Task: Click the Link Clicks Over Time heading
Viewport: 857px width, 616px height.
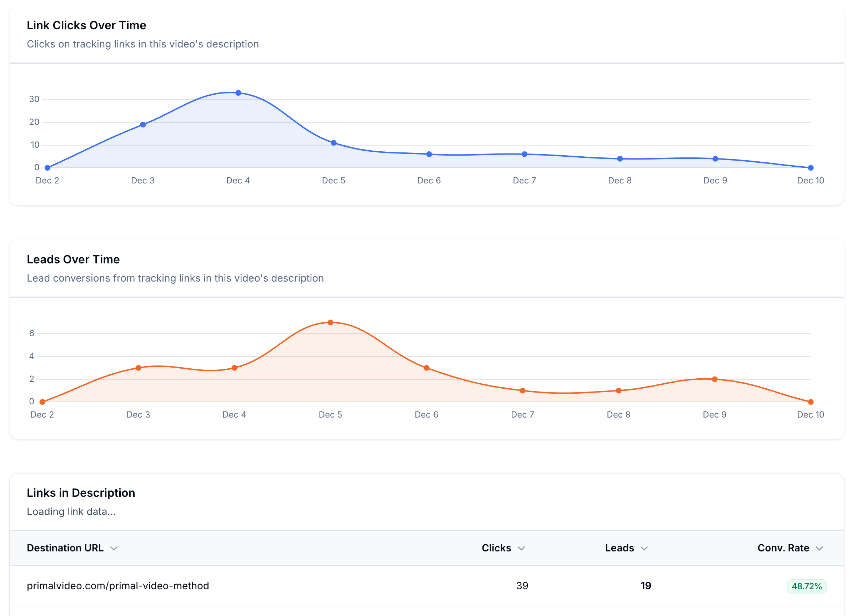Action: point(86,25)
